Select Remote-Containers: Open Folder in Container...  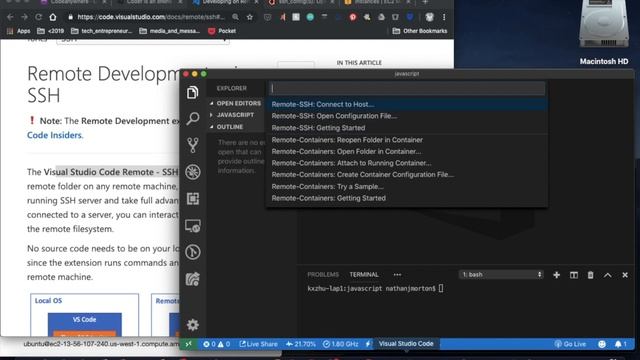407,151
